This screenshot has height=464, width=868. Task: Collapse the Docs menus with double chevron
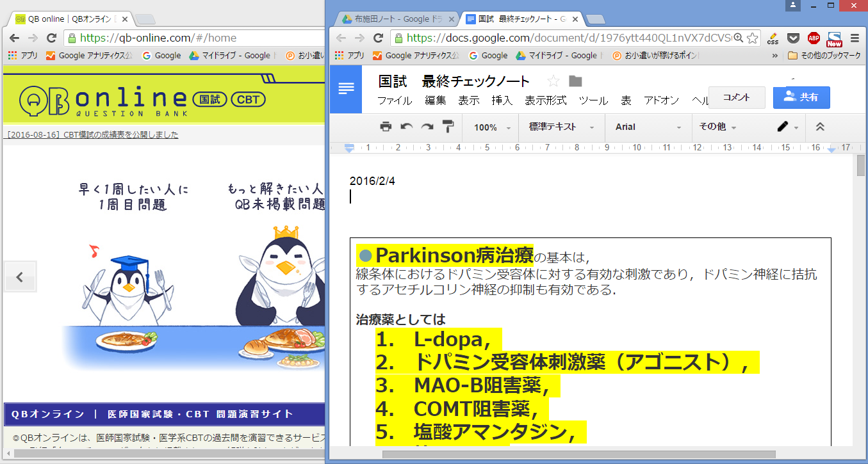820,127
